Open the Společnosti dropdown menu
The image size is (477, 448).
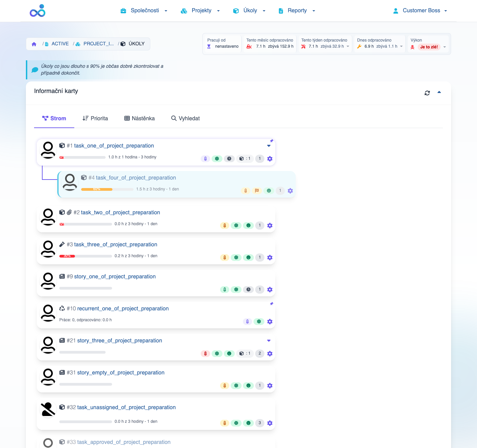(144, 11)
